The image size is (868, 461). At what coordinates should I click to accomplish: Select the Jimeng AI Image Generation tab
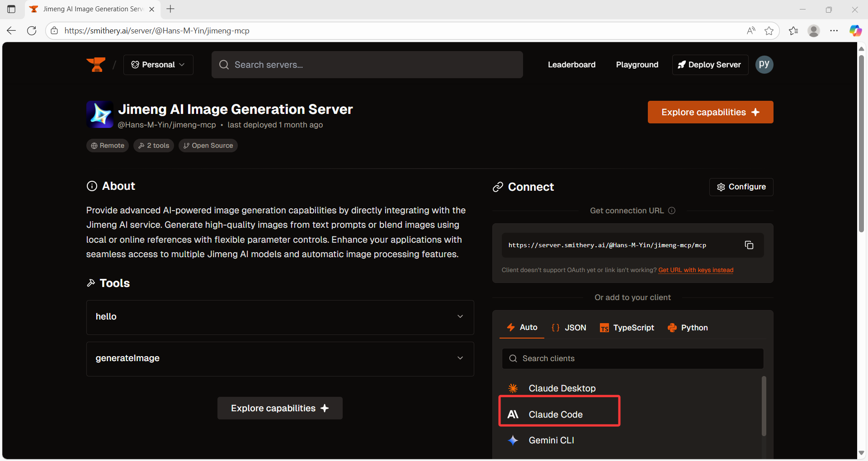[x=92, y=9]
